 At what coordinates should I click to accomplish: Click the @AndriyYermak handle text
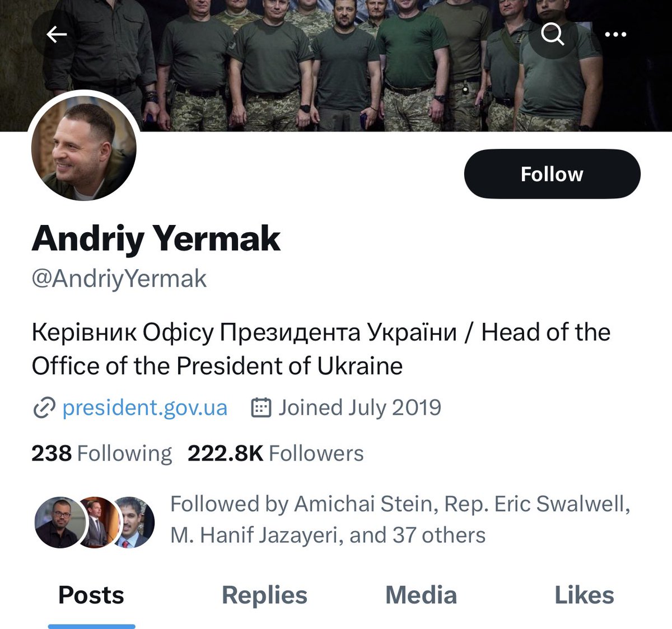pyautogui.click(x=119, y=279)
